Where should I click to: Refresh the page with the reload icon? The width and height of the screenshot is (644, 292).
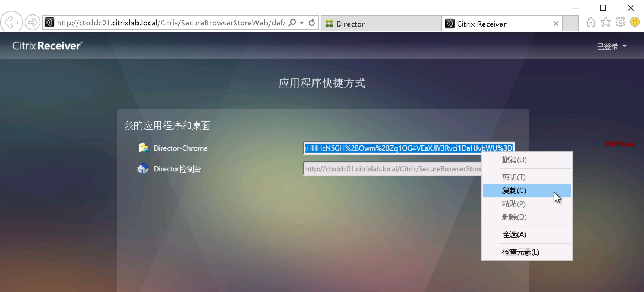[x=312, y=23]
